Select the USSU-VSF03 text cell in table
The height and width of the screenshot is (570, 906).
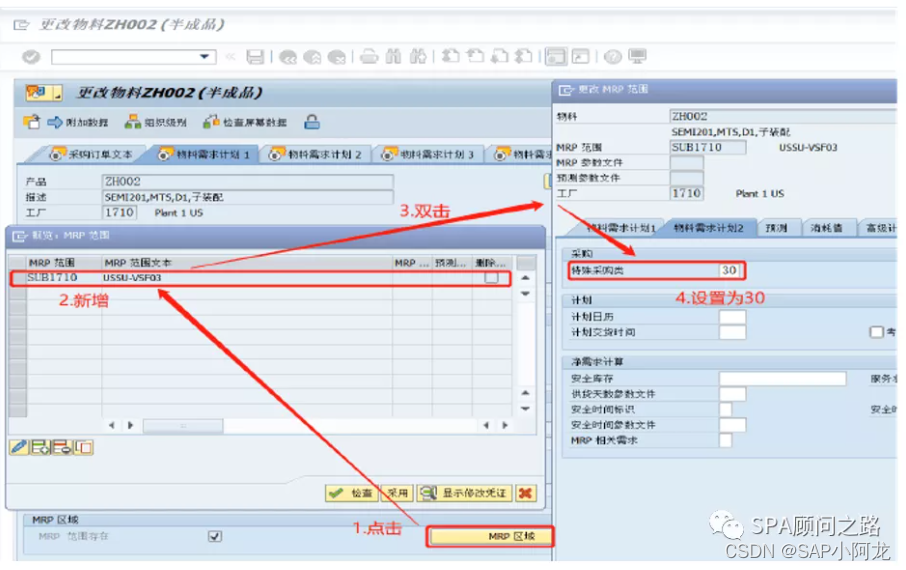coord(247,278)
